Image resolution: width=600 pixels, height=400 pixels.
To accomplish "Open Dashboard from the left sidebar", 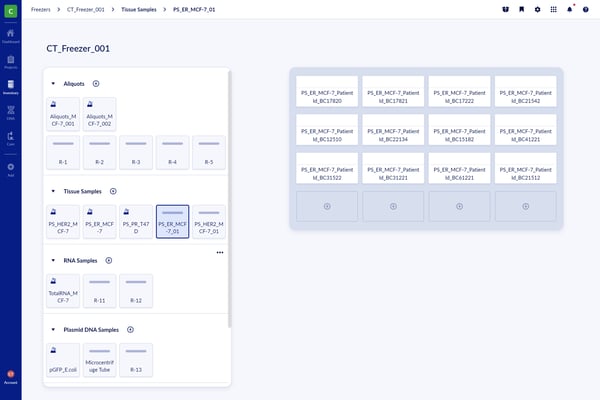I will coord(10,35).
